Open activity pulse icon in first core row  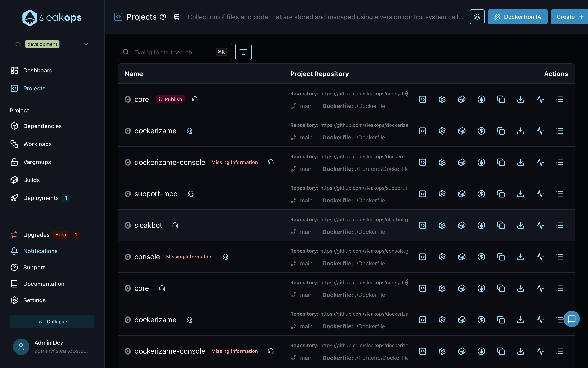pos(540,99)
